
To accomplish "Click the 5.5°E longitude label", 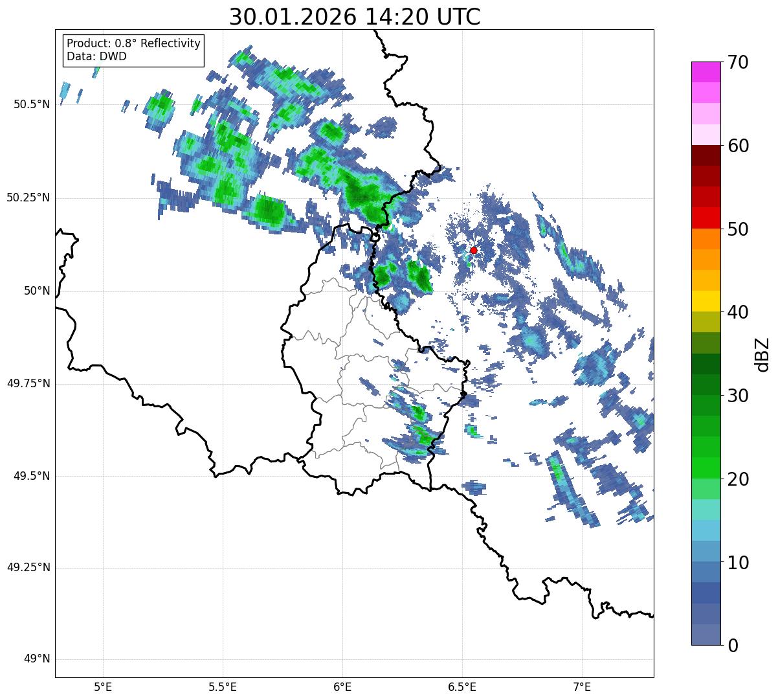I will (x=223, y=687).
